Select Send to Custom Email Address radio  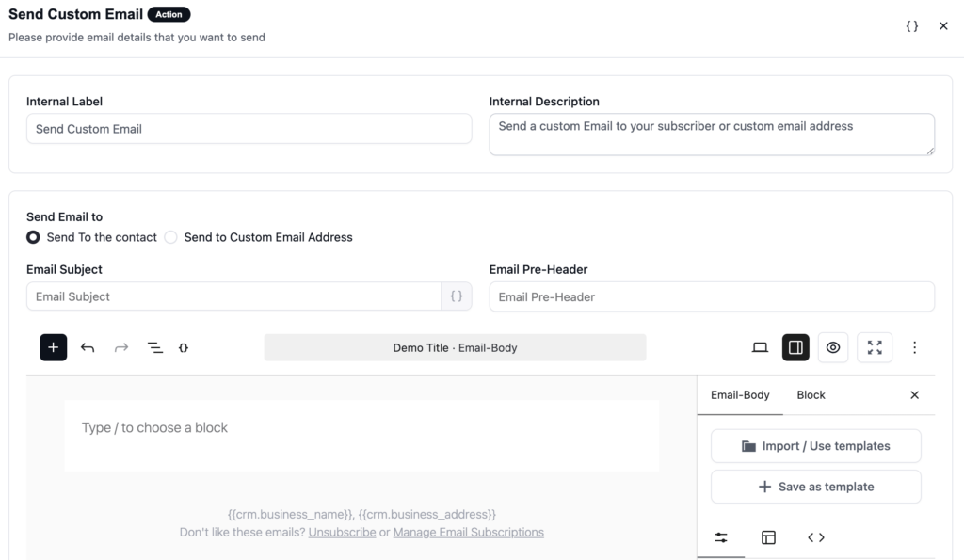pyautogui.click(x=171, y=237)
